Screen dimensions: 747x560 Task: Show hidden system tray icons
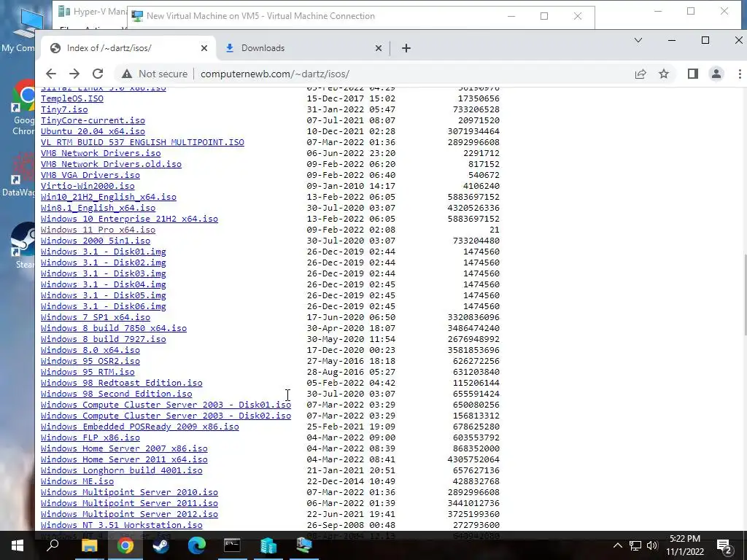[617, 545]
